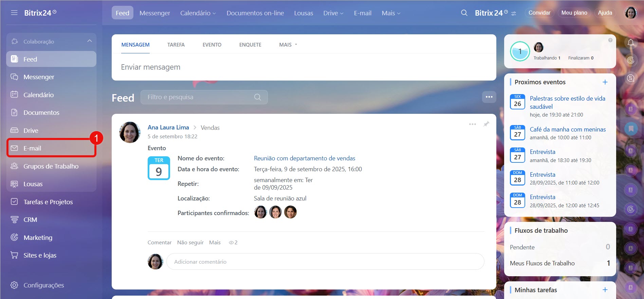Screen dimensions: 644x299
Task: Collapse the Colaboração section
Action: point(89,41)
